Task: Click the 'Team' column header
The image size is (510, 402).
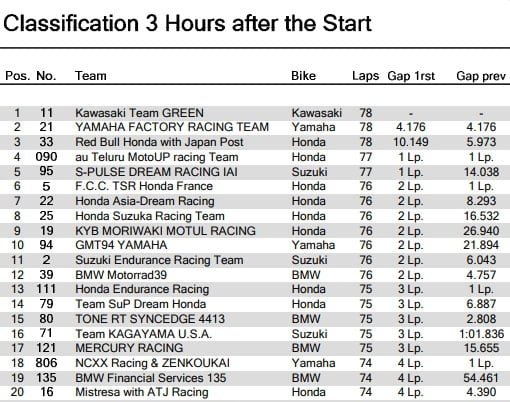Action: [x=91, y=76]
